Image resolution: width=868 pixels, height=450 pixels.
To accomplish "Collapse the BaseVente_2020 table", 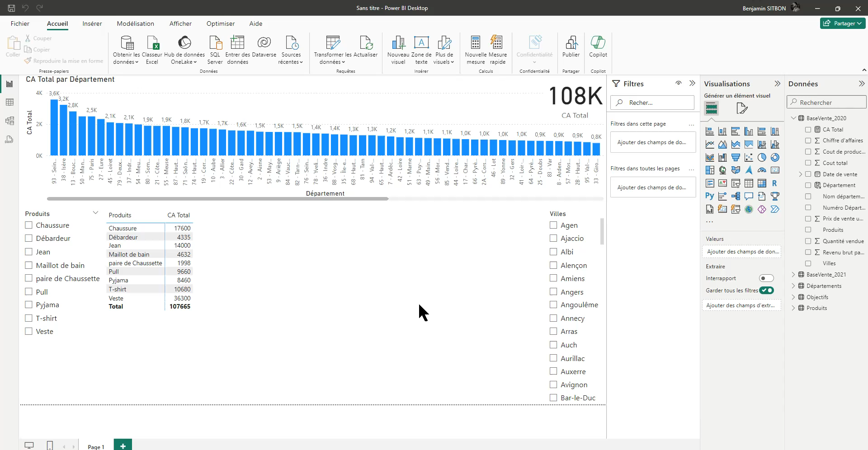I will click(793, 118).
